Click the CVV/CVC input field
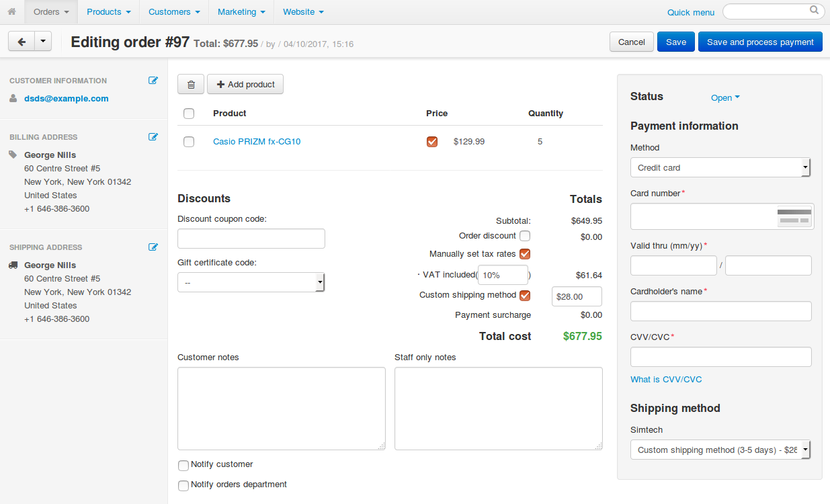Screen dimensions: 830x504 tap(721, 357)
